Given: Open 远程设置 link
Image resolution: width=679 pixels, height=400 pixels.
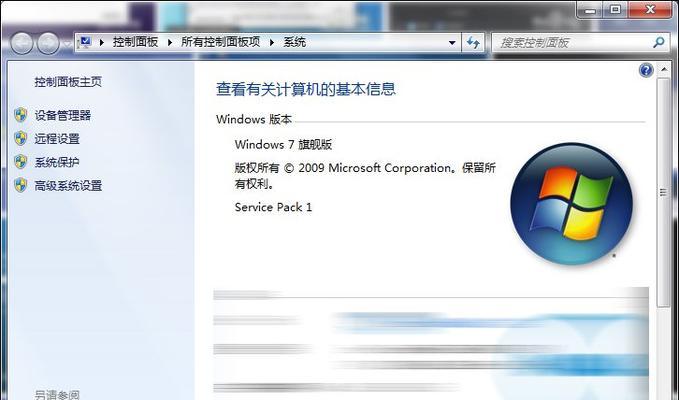Looking at the screenshot, I should click(x=57, y=139).
